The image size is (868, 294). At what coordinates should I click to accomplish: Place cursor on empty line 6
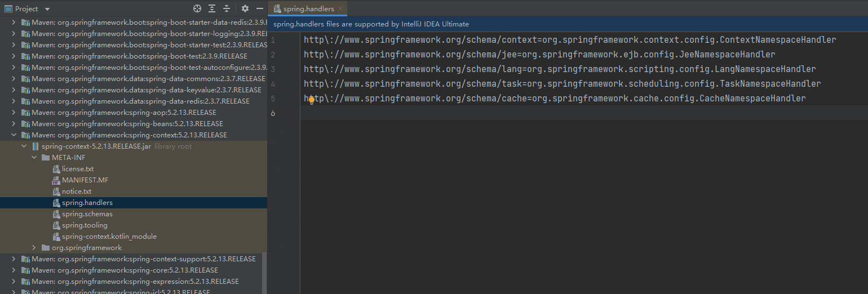click(451, 113)
